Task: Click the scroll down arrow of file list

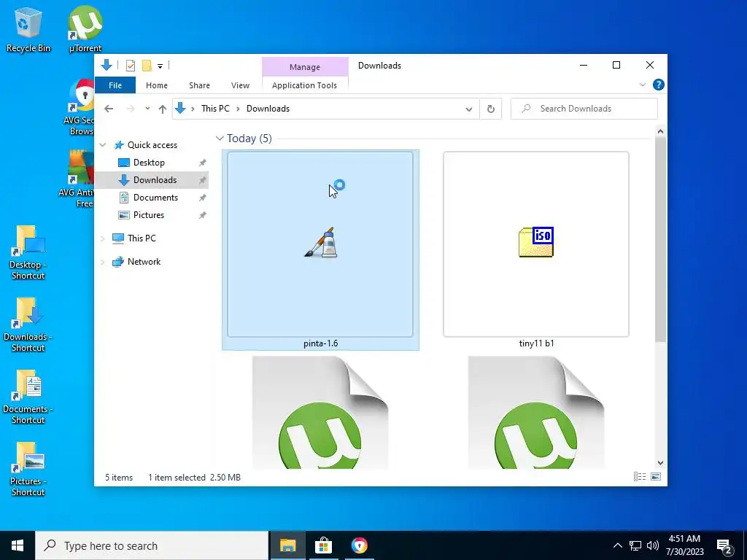Action: pyautogui.click(x=660, y=463)
